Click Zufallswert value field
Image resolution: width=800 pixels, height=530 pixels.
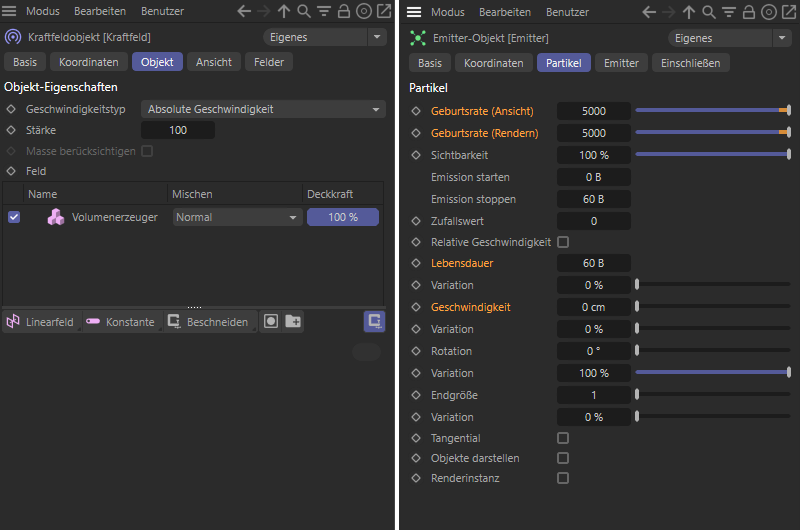[594, 221]
